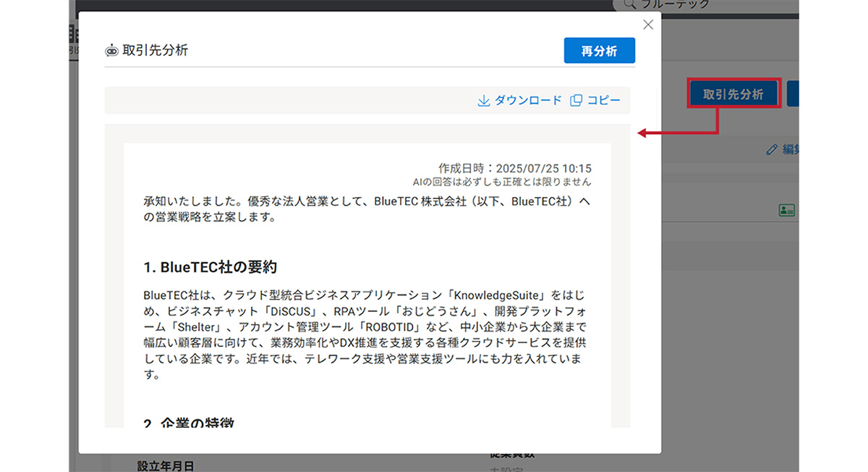Click the robot icon beside the 取引先分析 title

coord(111,51)
